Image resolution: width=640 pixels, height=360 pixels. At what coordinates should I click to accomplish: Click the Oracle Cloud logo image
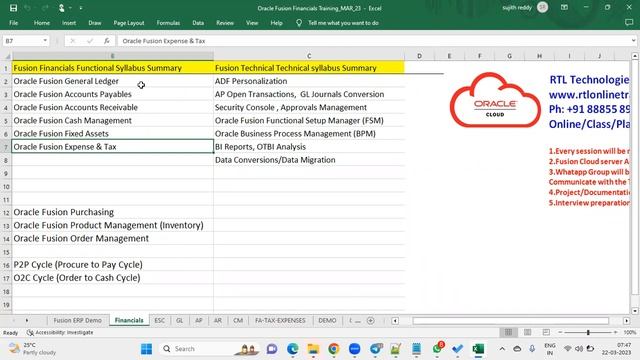pos(495,100)
